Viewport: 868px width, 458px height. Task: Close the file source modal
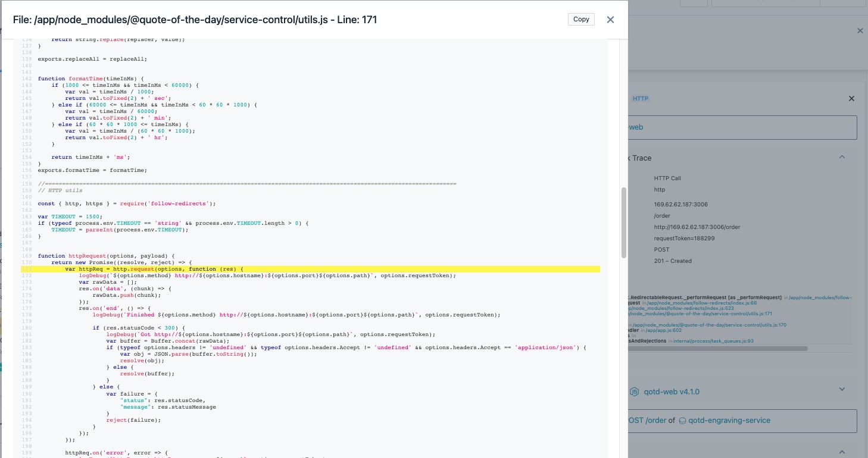[610, 20]
